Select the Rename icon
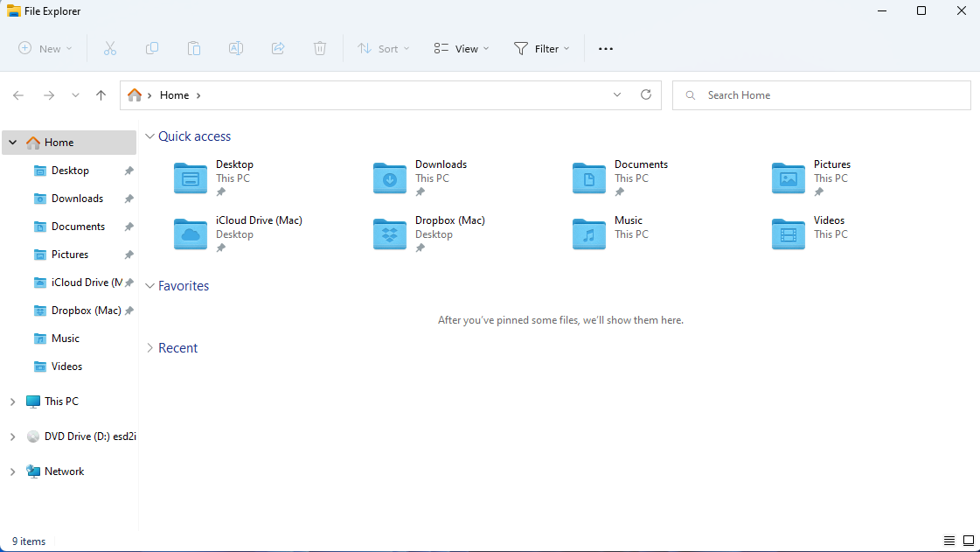Viewport: 980px width, 552px height. pyautogui.click(x=236, y=48)
